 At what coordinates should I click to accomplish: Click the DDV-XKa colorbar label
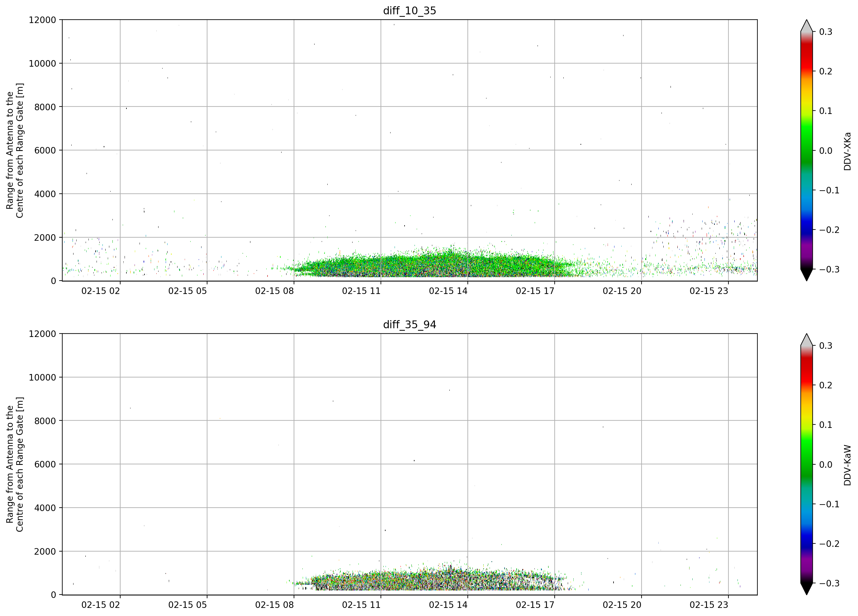coord(847,151)
